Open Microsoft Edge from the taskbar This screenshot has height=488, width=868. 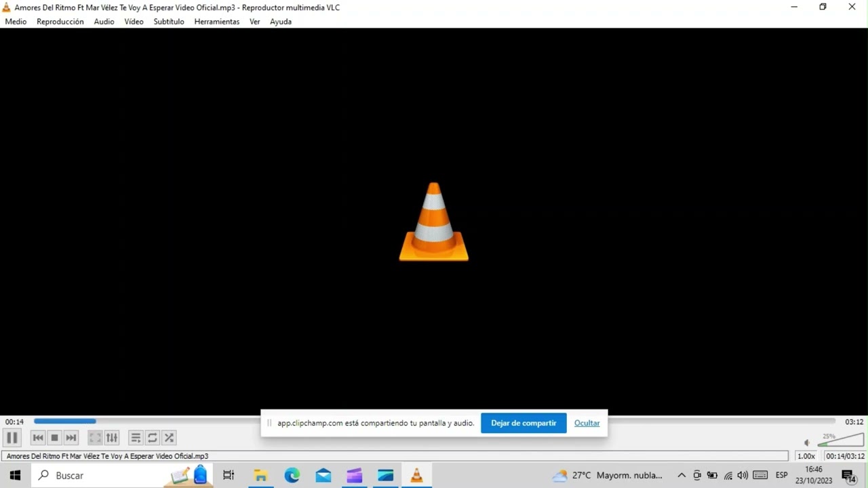point(292,475)
